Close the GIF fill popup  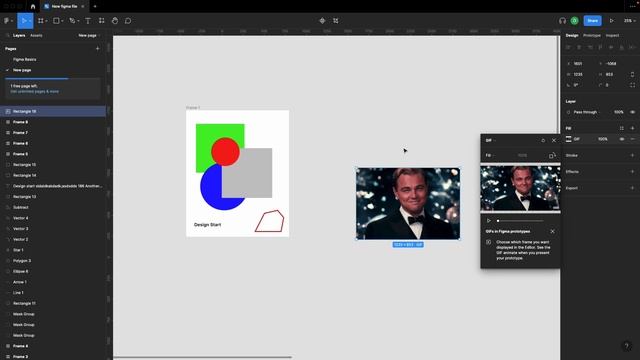click(x=554, y=140)
